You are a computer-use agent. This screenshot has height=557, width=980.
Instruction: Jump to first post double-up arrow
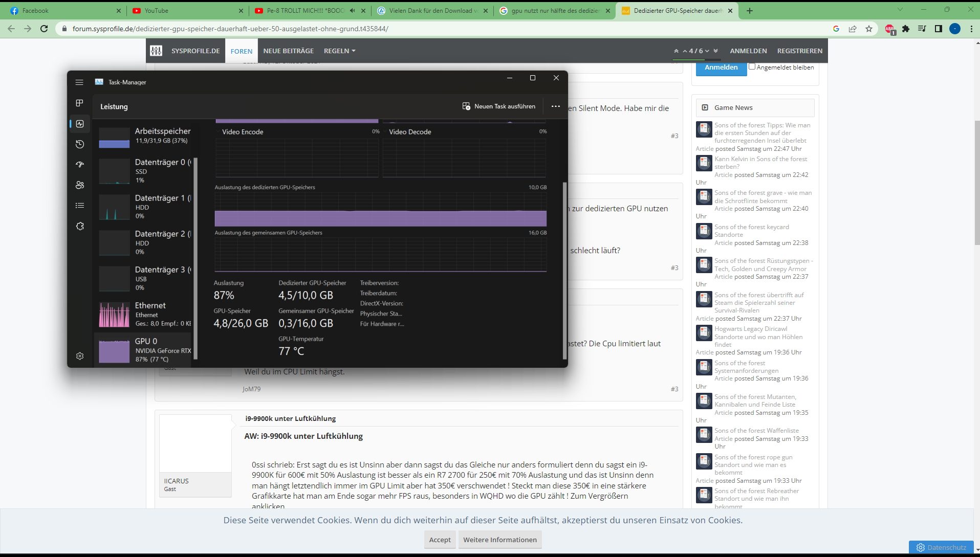(x=677, y=51)
